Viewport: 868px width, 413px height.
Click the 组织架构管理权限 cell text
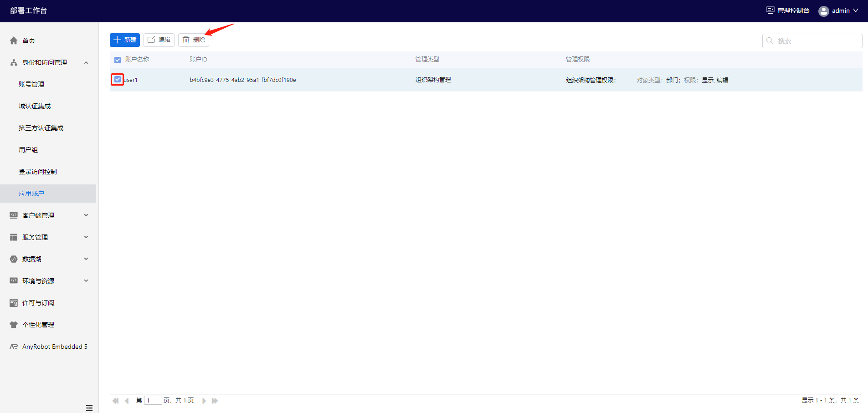point(591,80)
